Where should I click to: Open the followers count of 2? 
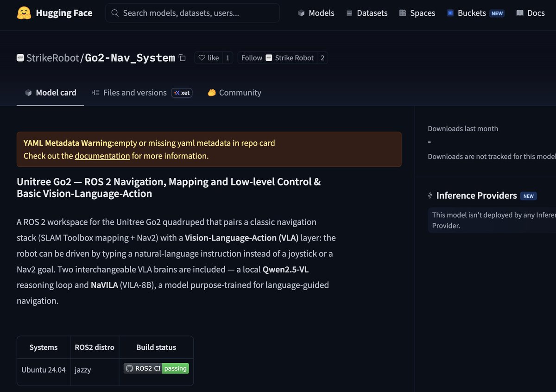tap(322, 58)
